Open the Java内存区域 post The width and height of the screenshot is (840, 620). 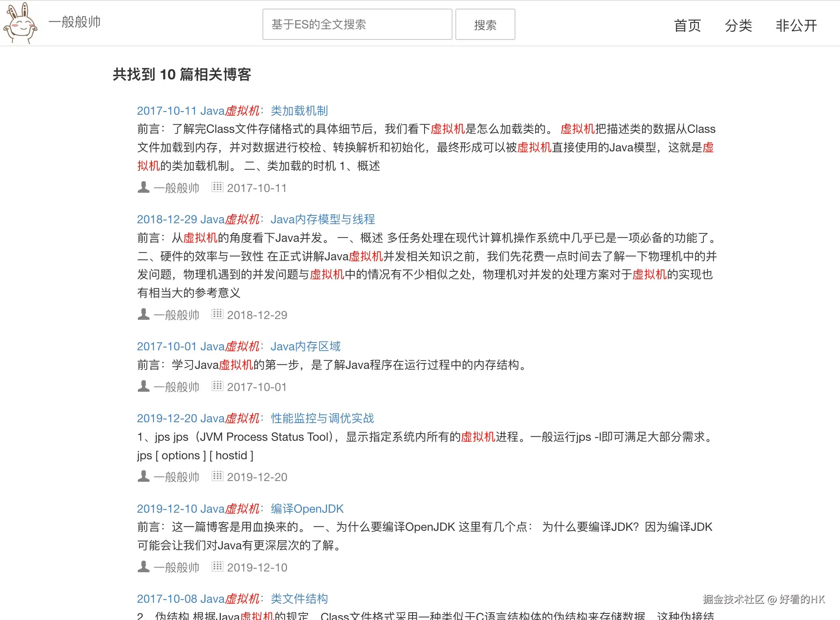pos(239,346)
